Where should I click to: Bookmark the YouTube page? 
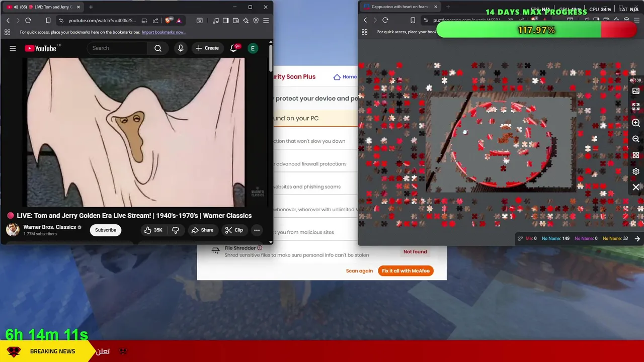point(48,21)
